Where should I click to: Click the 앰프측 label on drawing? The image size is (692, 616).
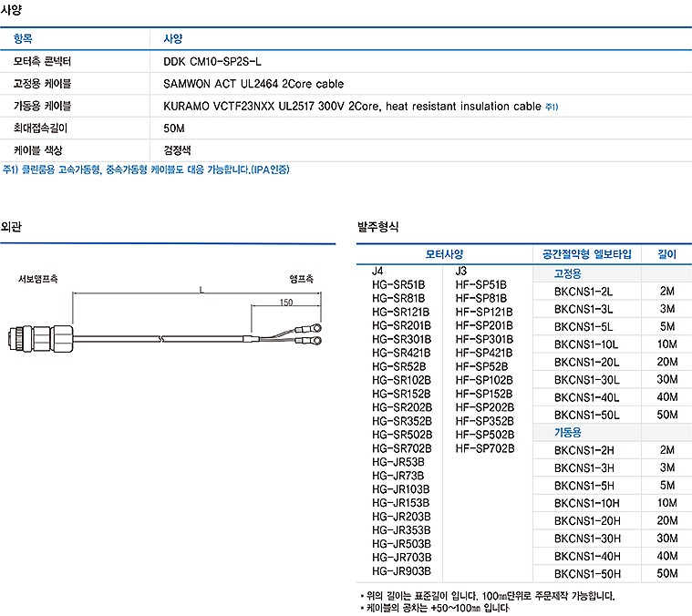point(301,279)
